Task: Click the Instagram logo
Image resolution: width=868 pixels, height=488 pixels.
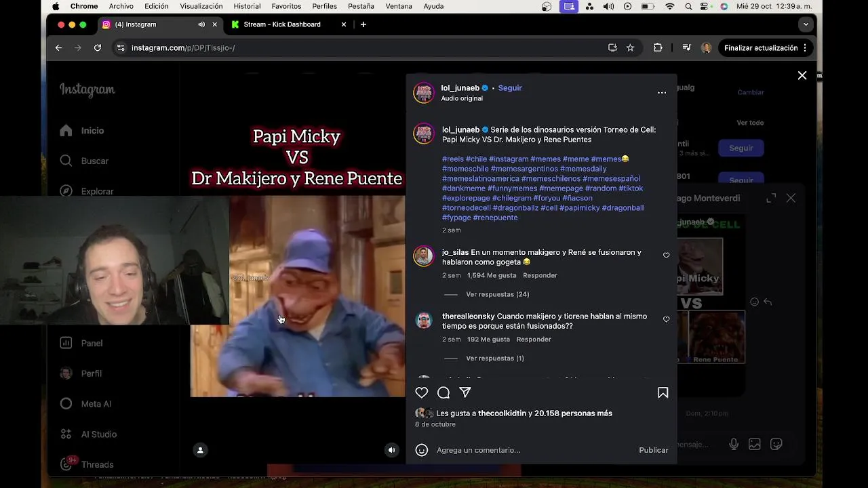Action: [x=87, y=89]
